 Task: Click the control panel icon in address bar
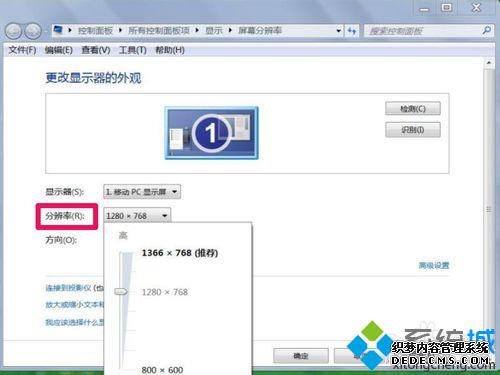point(58,30)
